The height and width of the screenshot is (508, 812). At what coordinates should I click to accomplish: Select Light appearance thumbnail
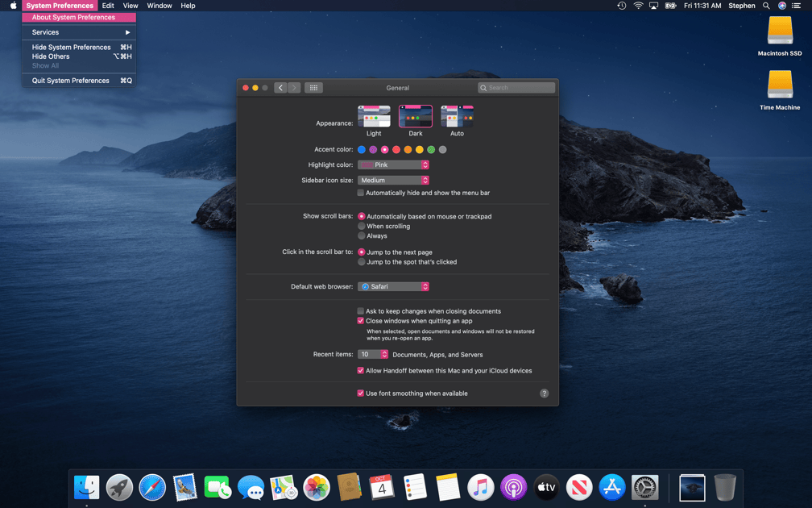(374, 117)
